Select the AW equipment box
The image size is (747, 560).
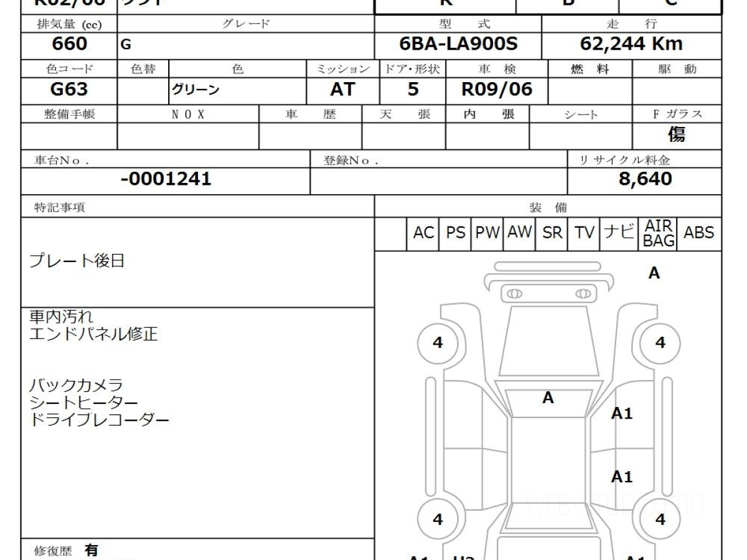click(x=520, y=233)
